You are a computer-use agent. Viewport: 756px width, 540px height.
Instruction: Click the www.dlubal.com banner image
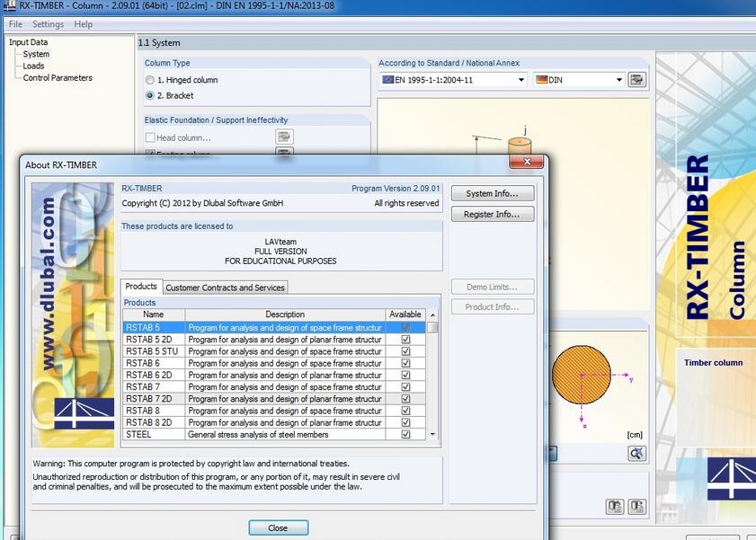tap(73, 315)
